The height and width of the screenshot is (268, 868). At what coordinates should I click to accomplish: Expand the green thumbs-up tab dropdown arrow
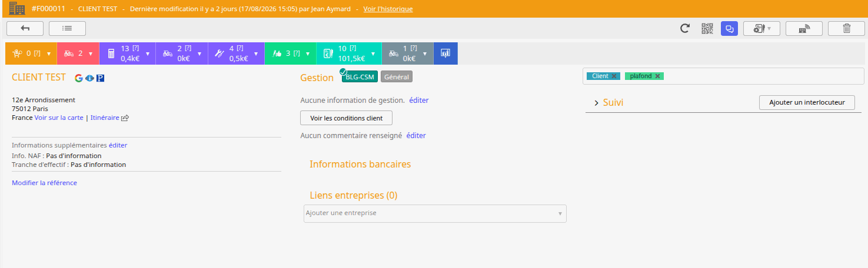(308, 53)
